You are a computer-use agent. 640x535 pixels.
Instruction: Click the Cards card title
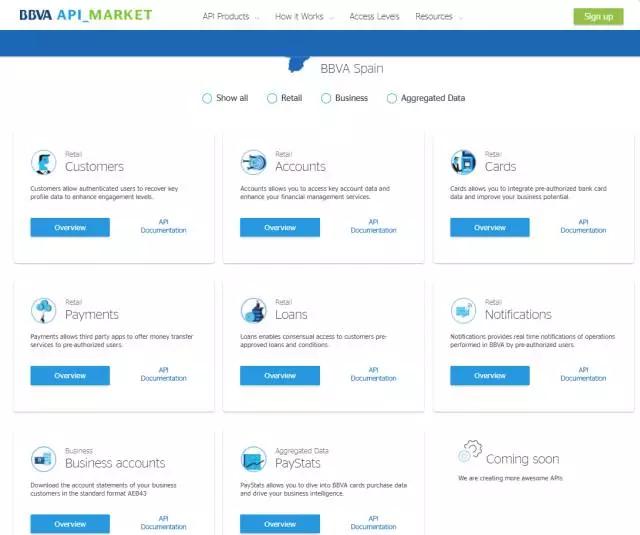click(x=500, y=166)
